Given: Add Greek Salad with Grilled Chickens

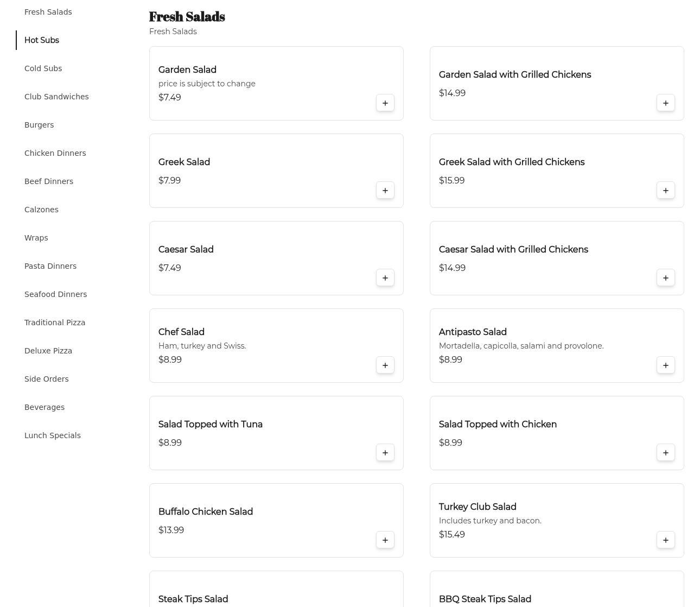Looking at the screenshot, I should (x=666, y=191).
